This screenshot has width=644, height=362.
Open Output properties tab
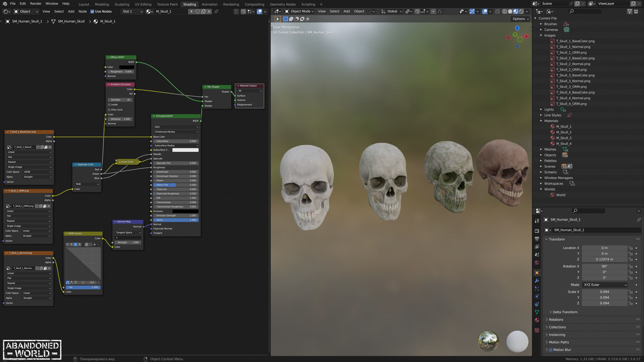pos(537,239)
